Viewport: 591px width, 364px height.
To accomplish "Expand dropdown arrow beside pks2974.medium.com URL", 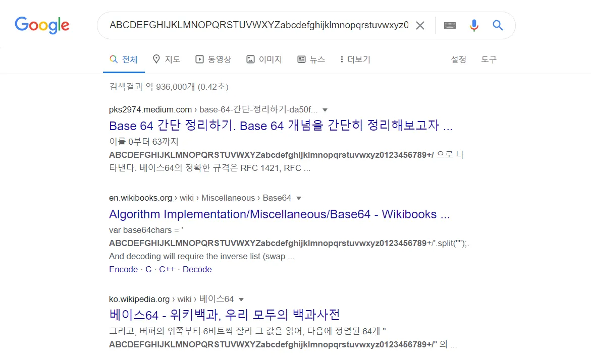I will coord(325,110).
